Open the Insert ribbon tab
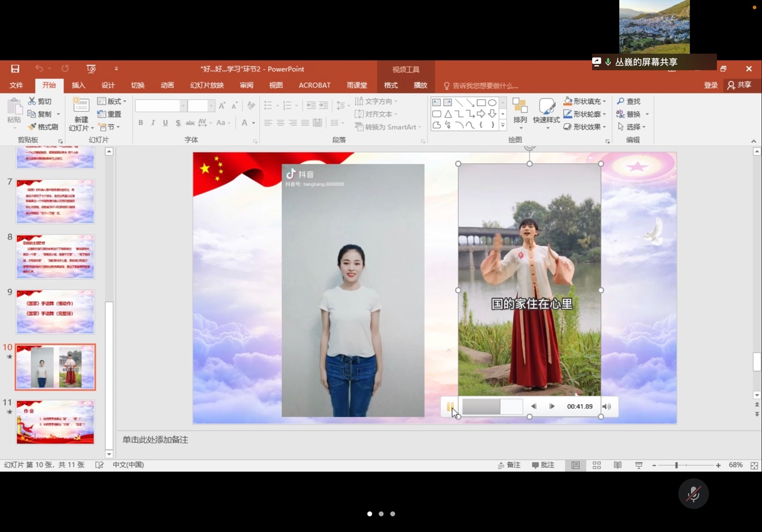The image size is (762, 532). [78, 85]
